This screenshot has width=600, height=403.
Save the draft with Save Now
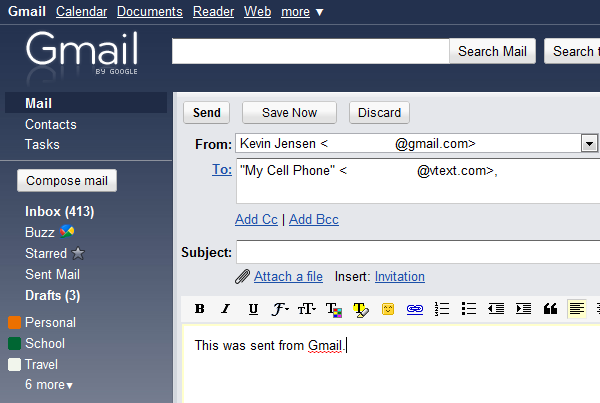click(x=289, y=113)
